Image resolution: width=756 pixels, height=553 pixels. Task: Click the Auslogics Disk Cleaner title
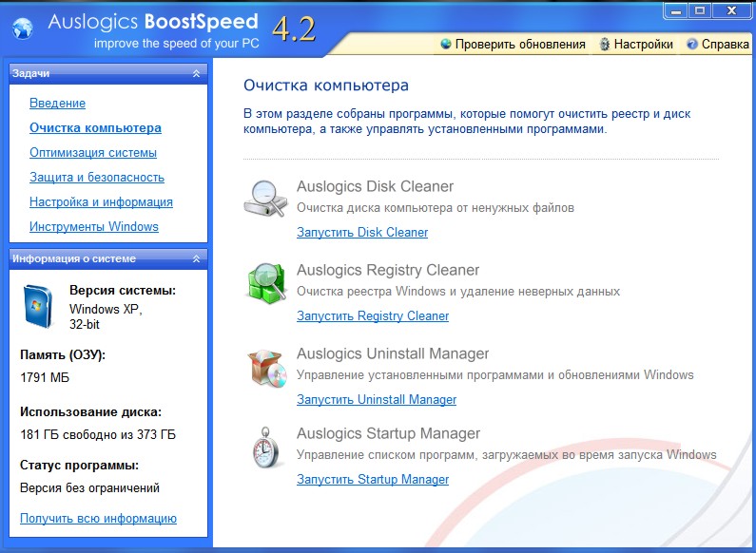(375, 186)
